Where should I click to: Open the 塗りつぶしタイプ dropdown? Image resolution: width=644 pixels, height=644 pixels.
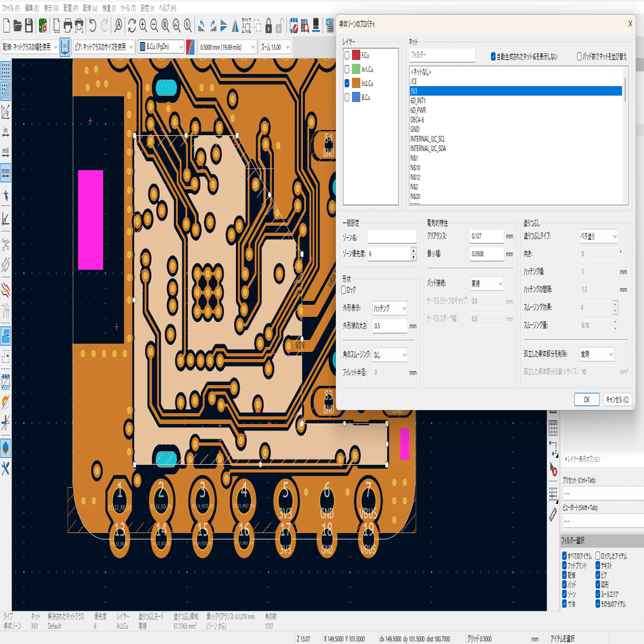(x=598, y=237)
